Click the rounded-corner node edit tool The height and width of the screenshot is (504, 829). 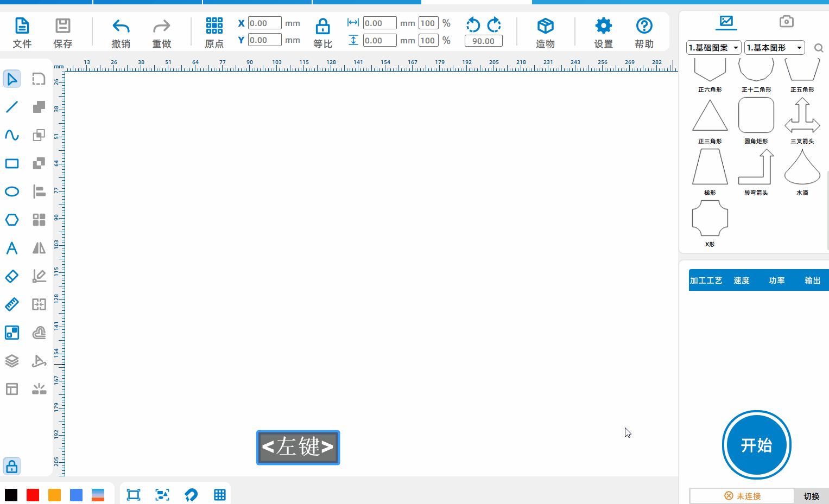39,79
